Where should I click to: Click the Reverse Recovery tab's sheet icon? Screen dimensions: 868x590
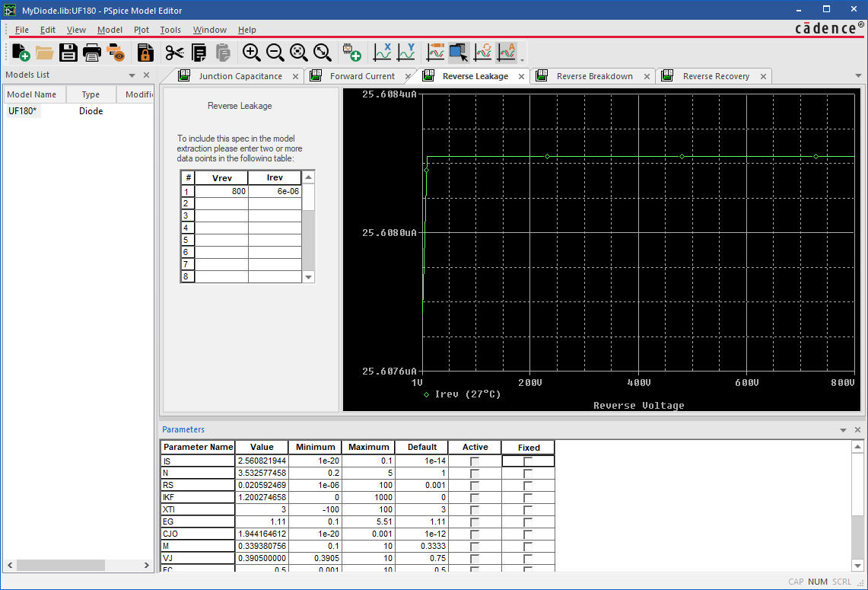point(668,76)
